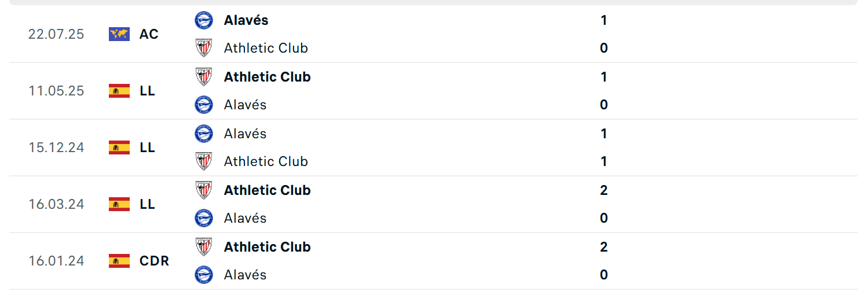Open Alavés team in 22.07.25 match

246,20
